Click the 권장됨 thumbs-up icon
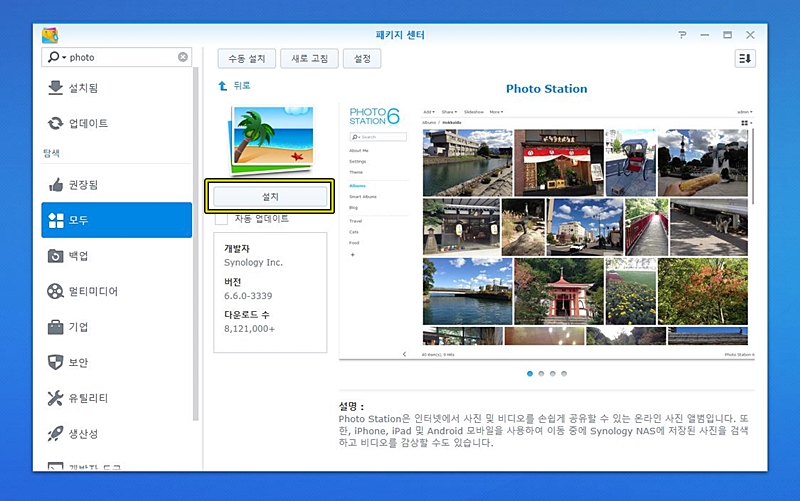 coord(56,184)
